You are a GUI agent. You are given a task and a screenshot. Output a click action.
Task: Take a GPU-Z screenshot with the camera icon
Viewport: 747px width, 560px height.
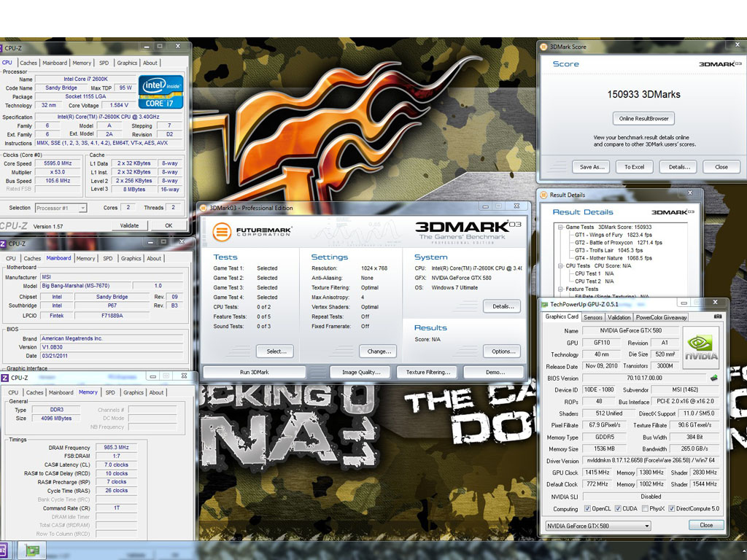point(718,316)
